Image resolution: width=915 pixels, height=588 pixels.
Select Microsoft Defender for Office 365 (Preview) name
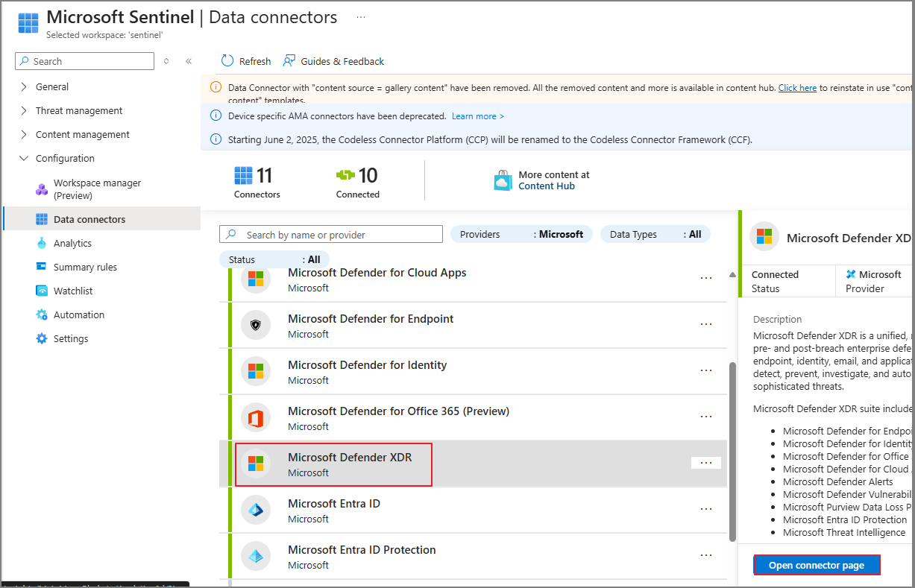(x=399, y=411)
